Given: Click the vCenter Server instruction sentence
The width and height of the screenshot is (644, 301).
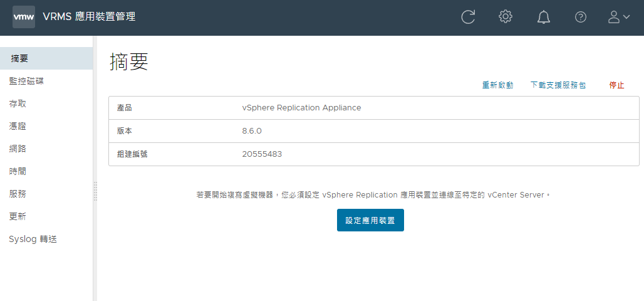Looking at the screenshot, I should tap(373, 195).
